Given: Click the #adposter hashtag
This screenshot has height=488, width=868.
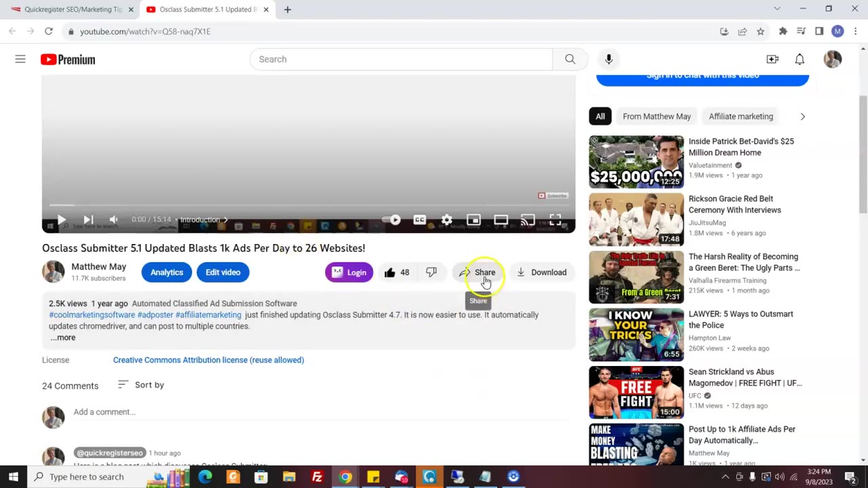Looking at the screenshot, I should [155, 315].
